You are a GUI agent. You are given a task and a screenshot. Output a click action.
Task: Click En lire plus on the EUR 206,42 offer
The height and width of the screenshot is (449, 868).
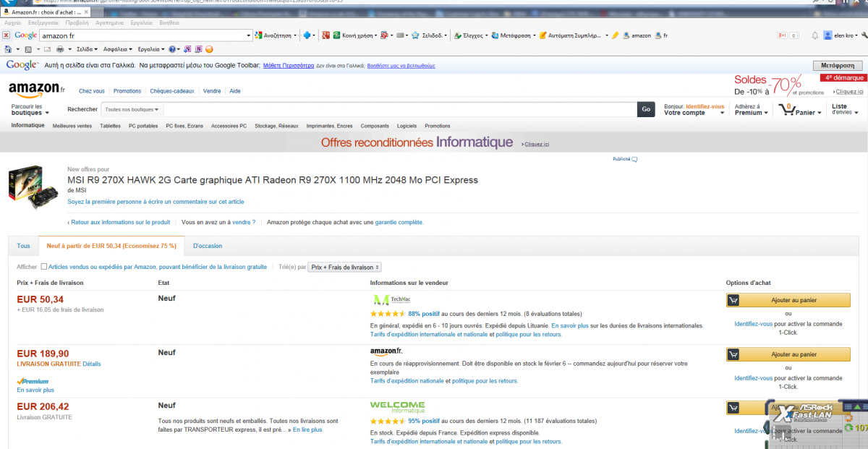tap(307, 429)
